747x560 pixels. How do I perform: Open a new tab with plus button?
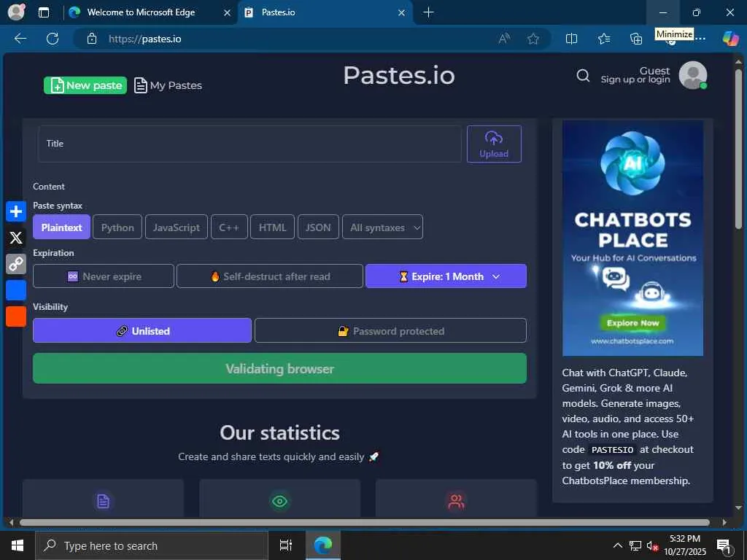coord(428,12)
